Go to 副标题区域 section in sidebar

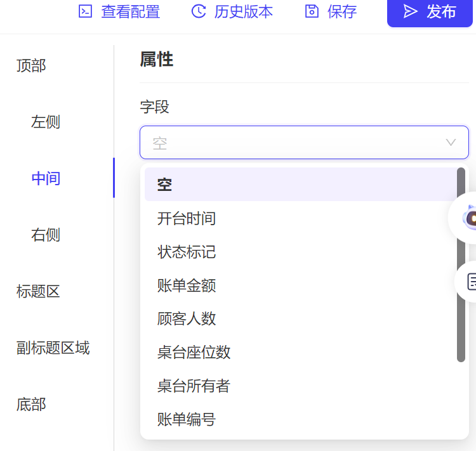click(x=53, y=348)
